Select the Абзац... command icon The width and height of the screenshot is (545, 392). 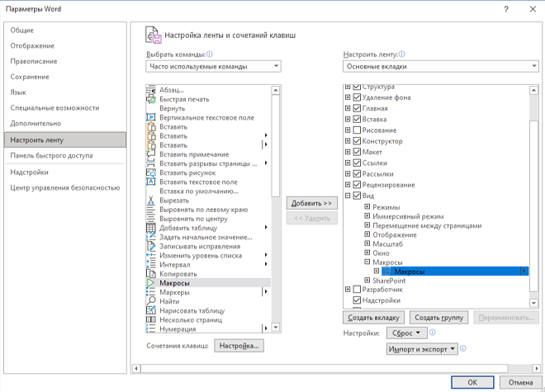[x=151, y=90]
